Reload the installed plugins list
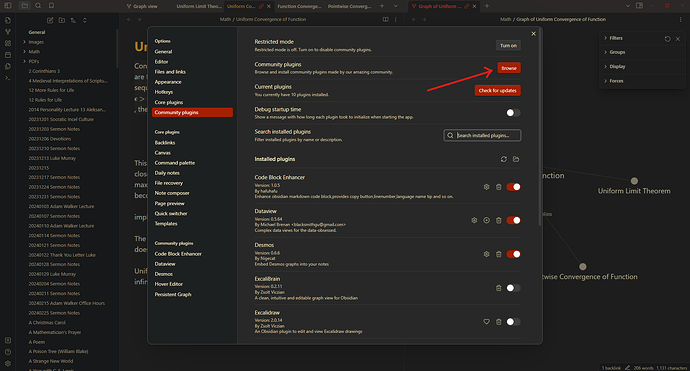The width and height of the screenshot is (690, 371). pos(504,159)
